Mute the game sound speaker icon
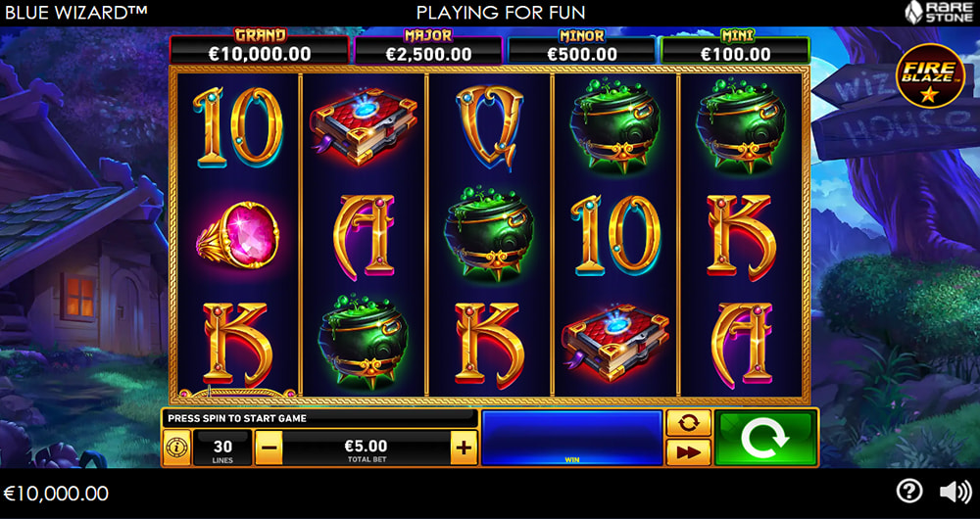The width and height of the screenshot is (980, 519). click(x=955, y=493)
